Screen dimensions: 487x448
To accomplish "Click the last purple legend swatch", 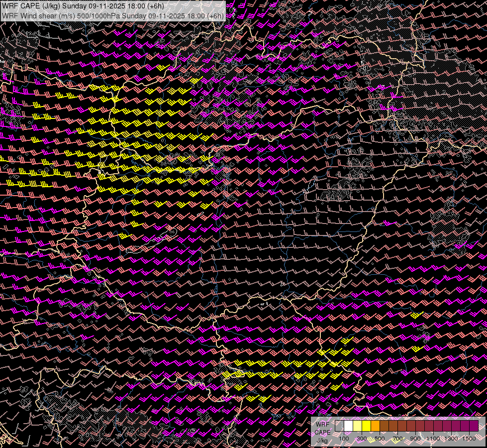I will 474,426.
